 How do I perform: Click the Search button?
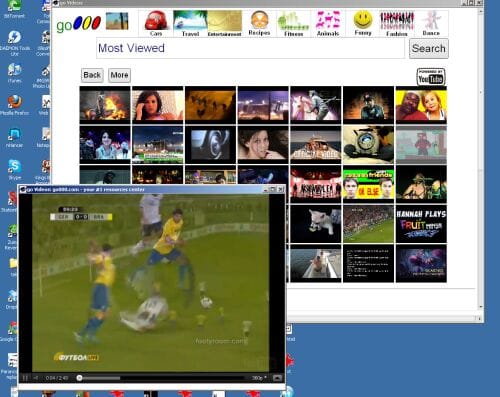pyautogui.click(x=429, y=48)
